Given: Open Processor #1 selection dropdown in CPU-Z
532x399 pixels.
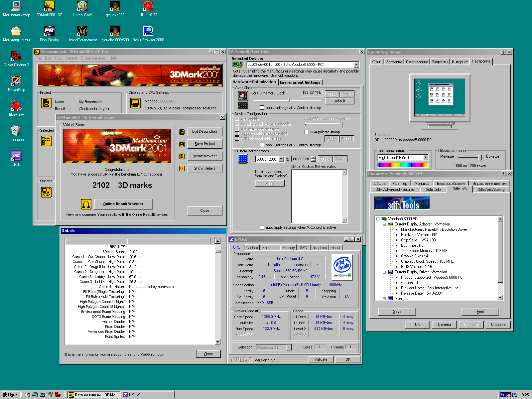Looking at the screenshot, I should pyautogui.click(x=289, y=347).
